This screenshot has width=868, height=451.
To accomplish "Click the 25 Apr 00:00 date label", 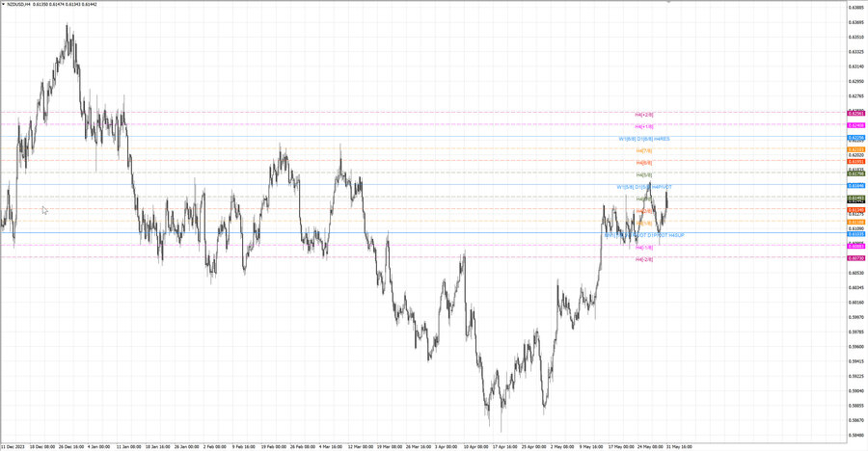I will (533, 446).
